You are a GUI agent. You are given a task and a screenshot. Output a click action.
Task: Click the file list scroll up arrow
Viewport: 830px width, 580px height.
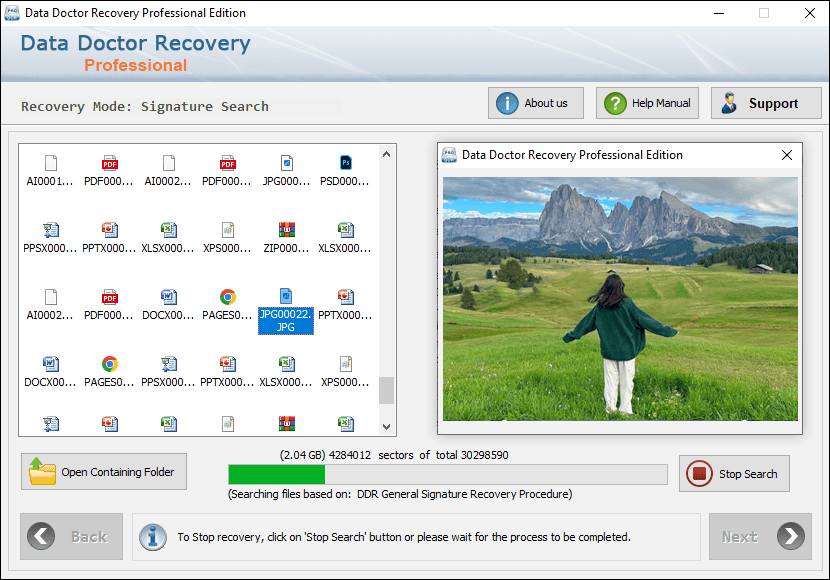386,155
